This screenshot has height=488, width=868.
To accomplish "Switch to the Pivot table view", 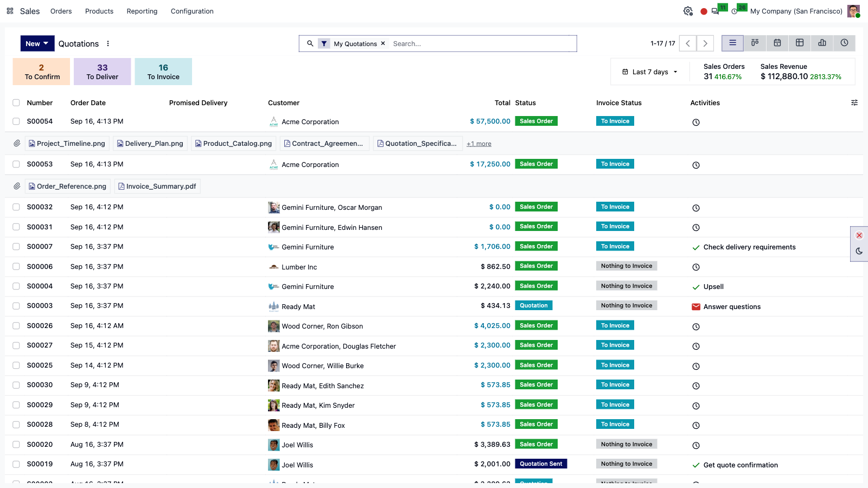I will coord(800,43).
